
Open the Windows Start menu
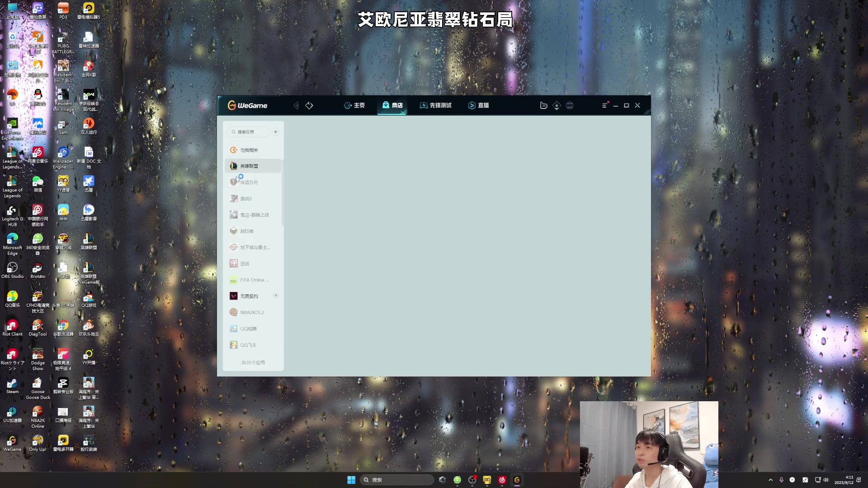(x=351, y=480)
